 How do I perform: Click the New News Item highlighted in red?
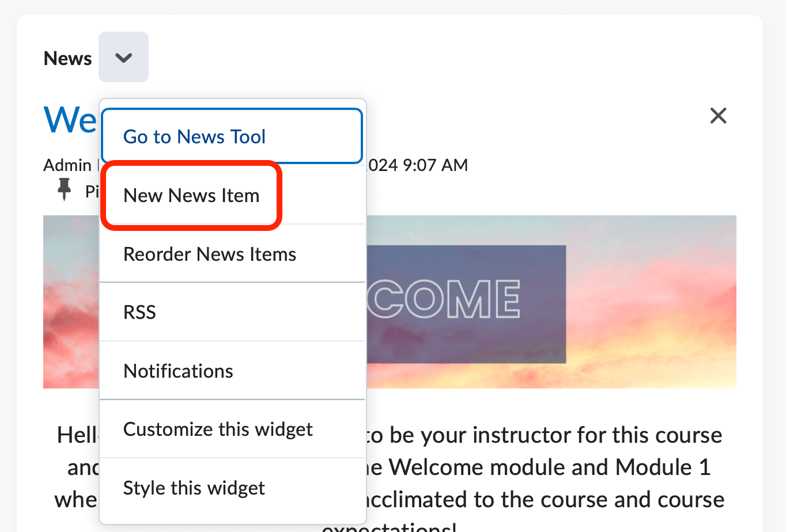(x=191, y=195)
